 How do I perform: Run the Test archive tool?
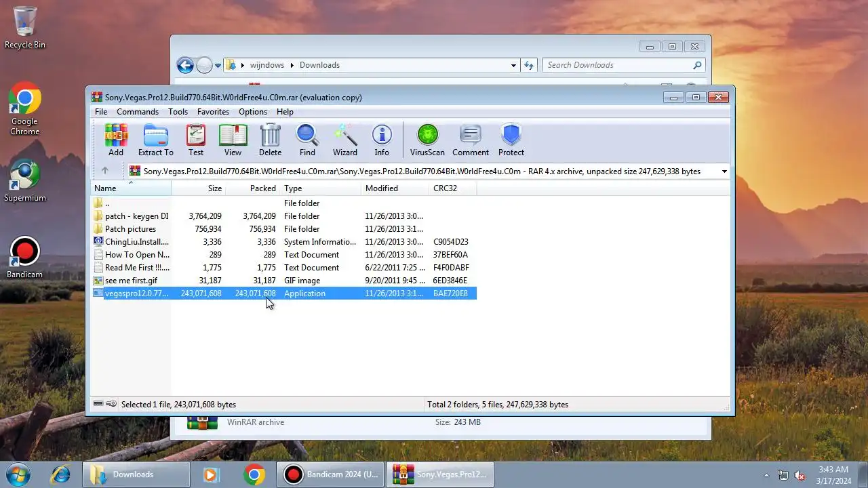[x=196, y=140]
